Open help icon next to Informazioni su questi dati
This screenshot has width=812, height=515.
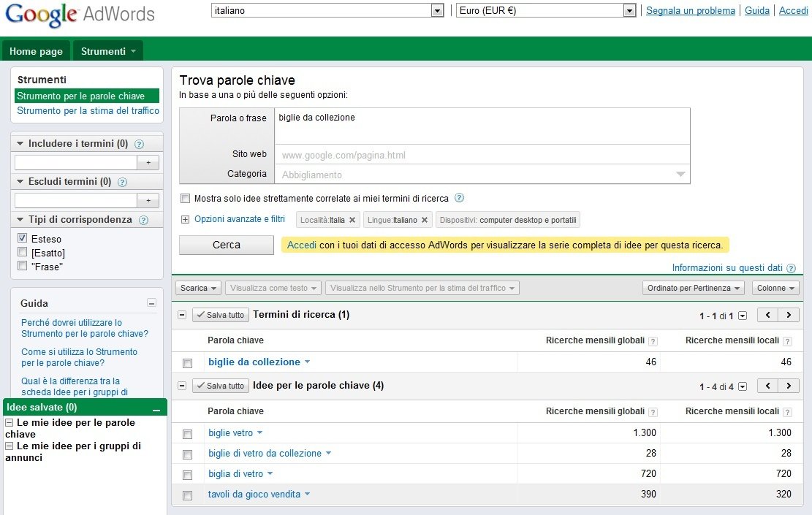791,268
